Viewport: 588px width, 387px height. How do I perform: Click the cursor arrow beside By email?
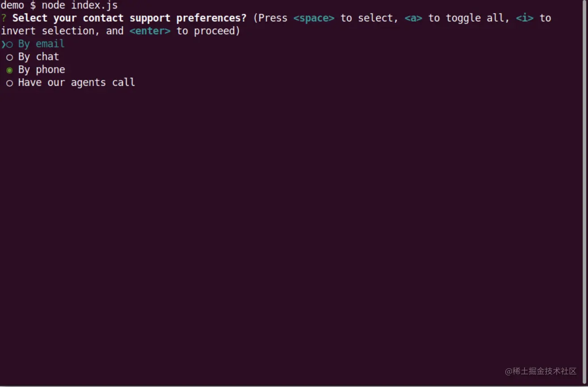click(x=3, y=44)
